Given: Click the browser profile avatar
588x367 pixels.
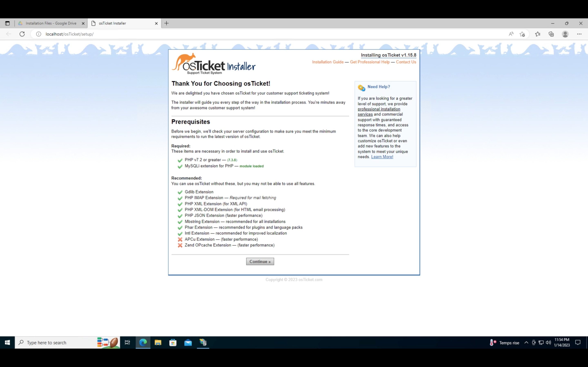Looking at the screenshot, I should pos(565,34).
